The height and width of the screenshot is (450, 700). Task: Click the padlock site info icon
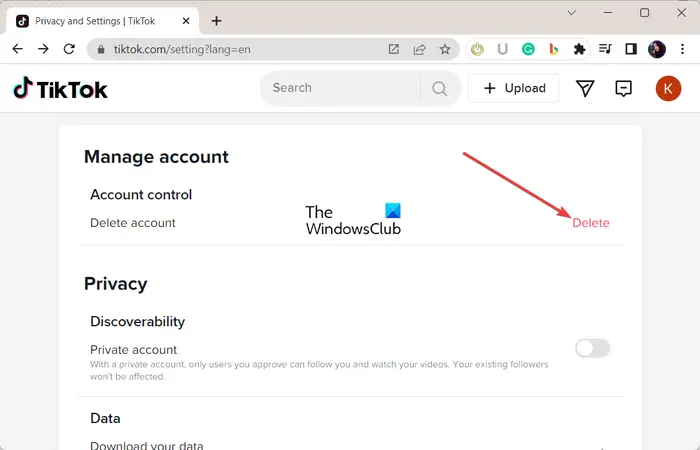pos(101,50)
